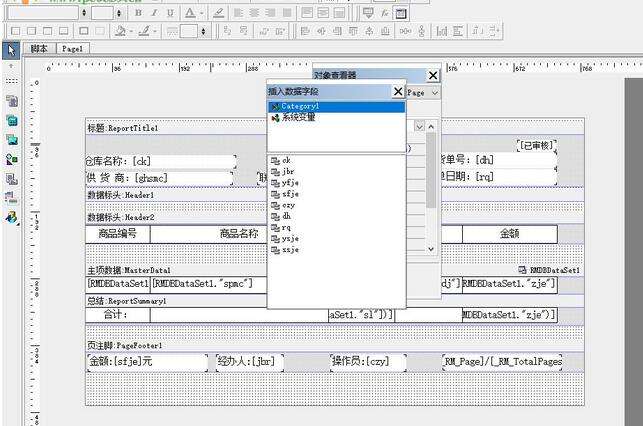643x426 pixels.
Task: Toggle bold text formatting
Action: point(138,13)
